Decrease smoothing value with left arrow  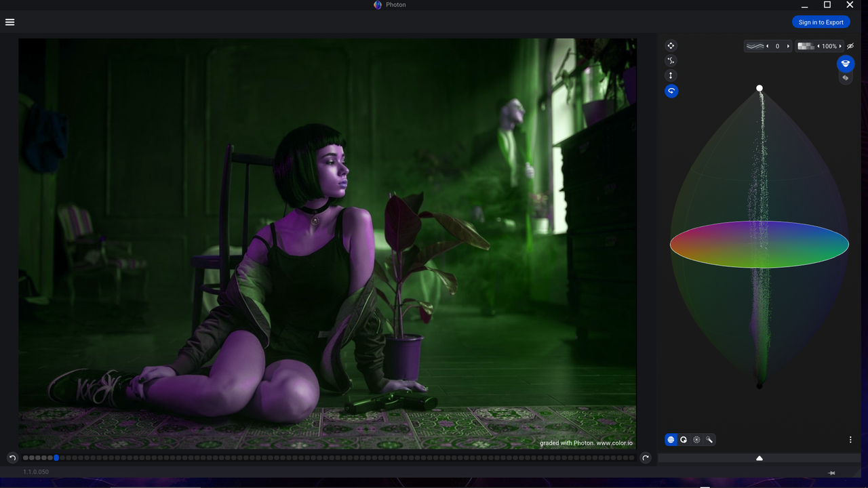pyautogui.click(x=768, y=46)
